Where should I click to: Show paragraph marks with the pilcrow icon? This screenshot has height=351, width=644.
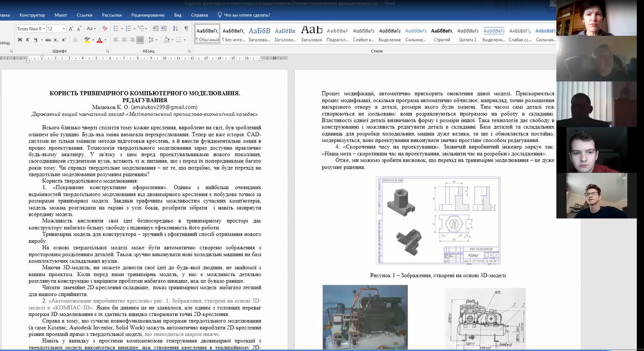coord(186,29)
